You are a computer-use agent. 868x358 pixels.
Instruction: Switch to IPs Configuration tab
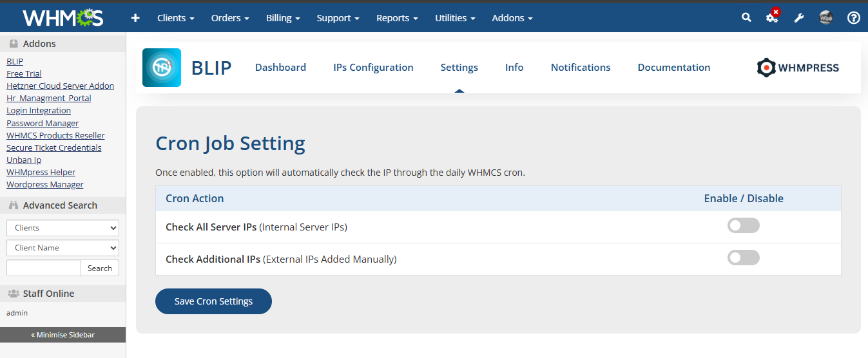coord(373,68)
